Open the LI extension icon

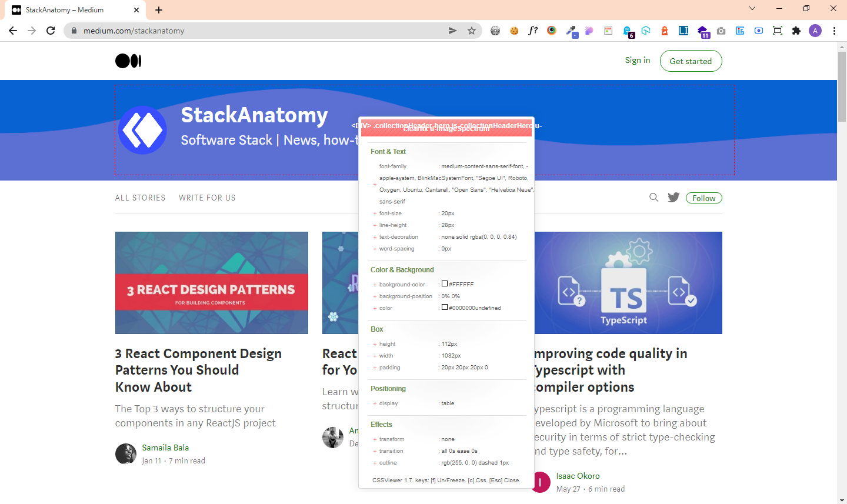tap(683, 31)
